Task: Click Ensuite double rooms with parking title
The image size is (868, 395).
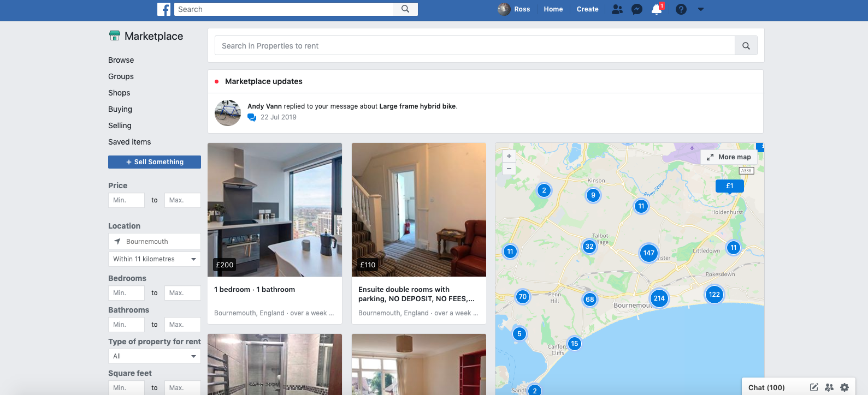Action: (x=416, y=294)
